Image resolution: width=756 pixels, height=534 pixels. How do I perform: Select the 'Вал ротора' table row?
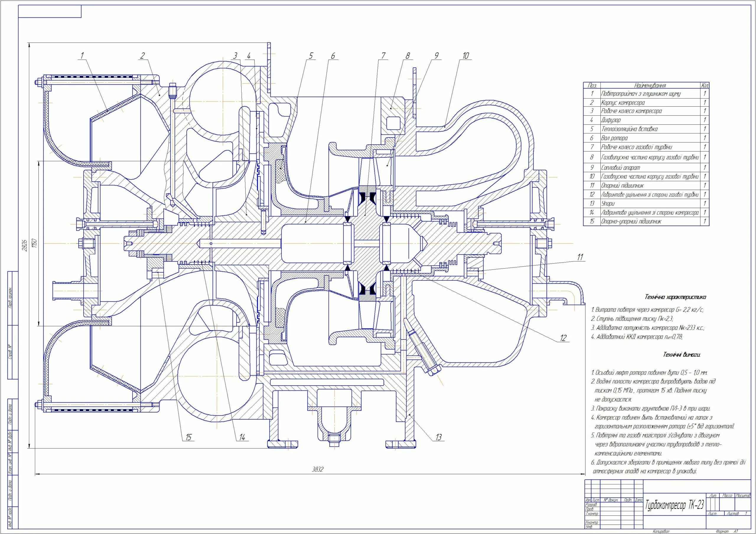(615, 138)
